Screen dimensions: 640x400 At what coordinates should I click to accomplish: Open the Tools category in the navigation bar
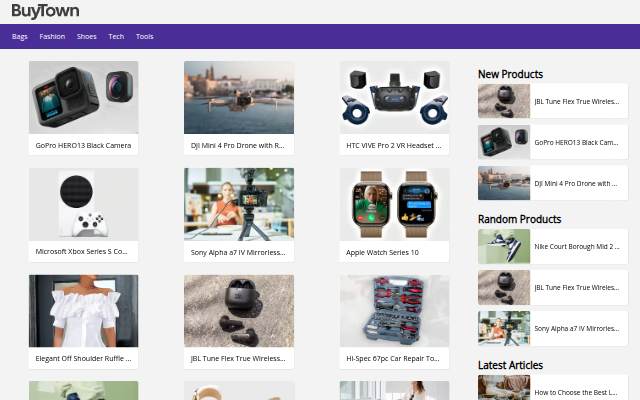click(144, 36)
